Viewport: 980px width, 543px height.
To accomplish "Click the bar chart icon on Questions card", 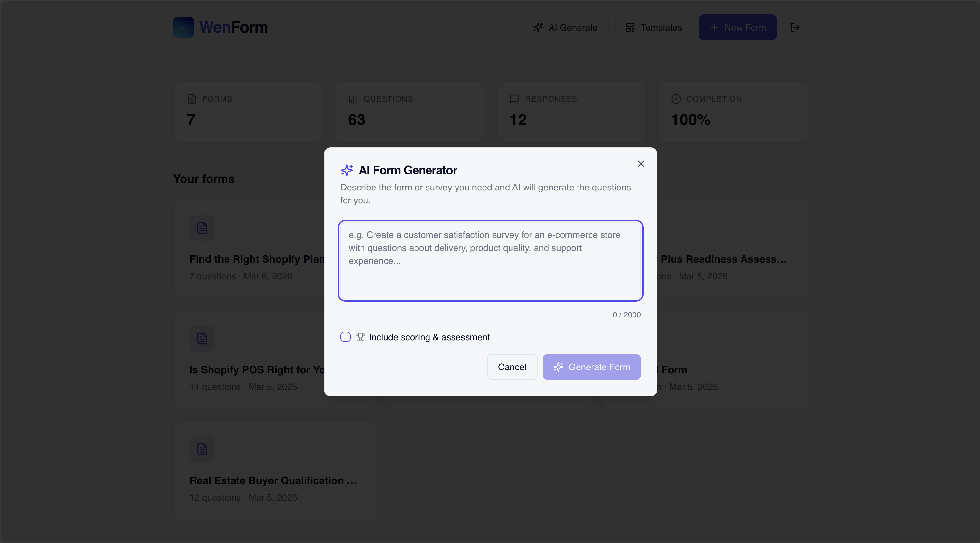I will [353, 99].
